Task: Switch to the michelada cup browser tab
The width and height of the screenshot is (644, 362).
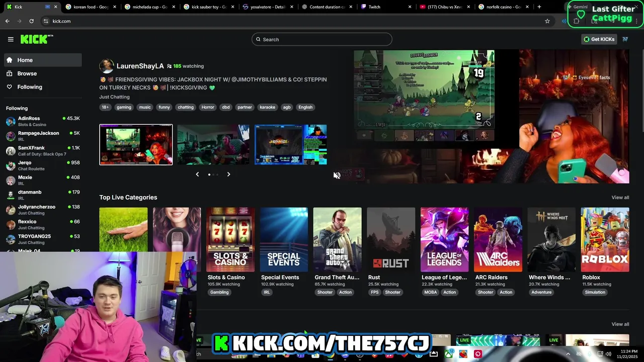Action: (149, 7)
